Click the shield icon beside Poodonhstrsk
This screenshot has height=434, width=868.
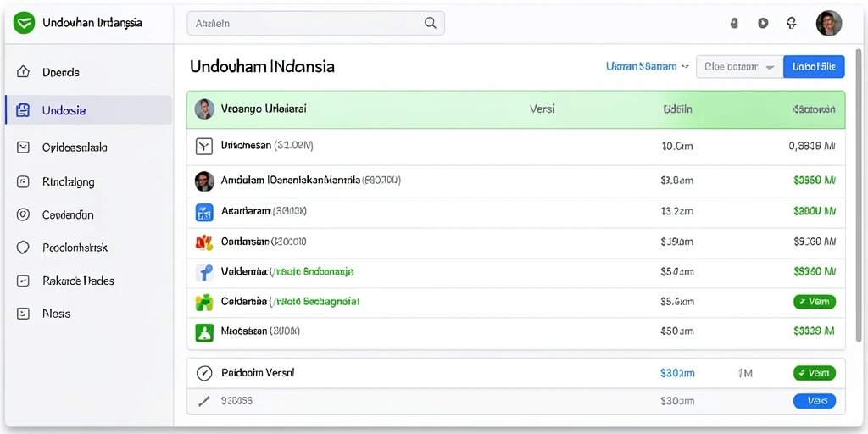[23, 248]
